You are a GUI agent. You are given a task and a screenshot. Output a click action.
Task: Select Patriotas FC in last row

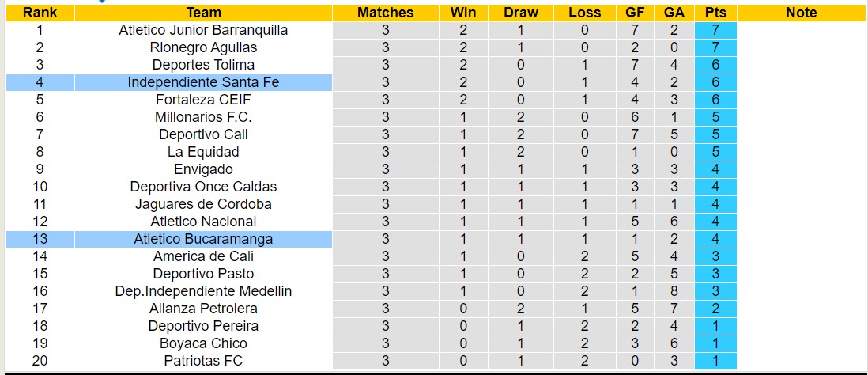203,361
